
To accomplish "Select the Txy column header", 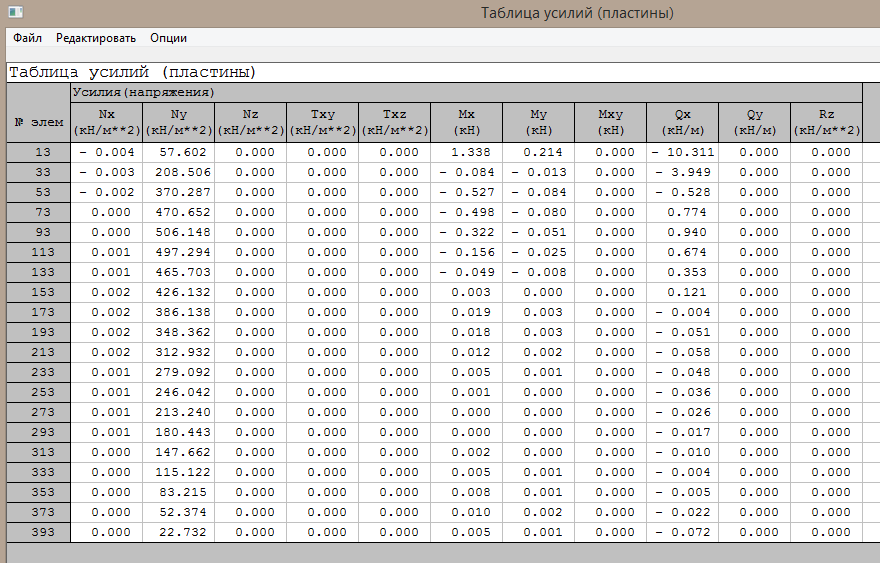I will 323,122.
